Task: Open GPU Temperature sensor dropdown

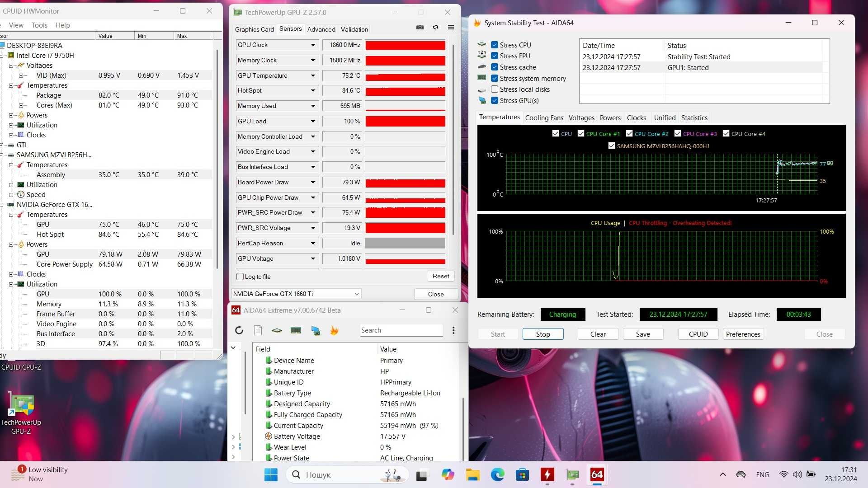Action: (313, 75)
